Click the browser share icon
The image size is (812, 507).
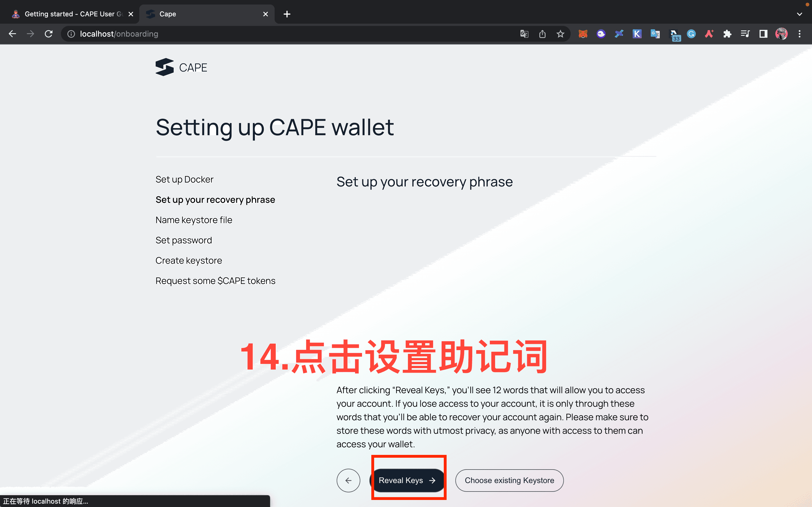coord(542,34)
